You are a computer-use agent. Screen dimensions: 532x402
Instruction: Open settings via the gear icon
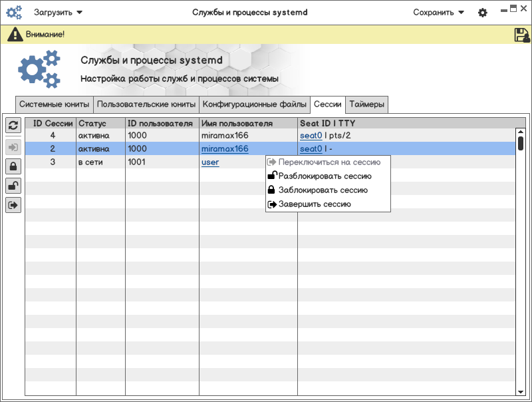(x=483, y=13)
